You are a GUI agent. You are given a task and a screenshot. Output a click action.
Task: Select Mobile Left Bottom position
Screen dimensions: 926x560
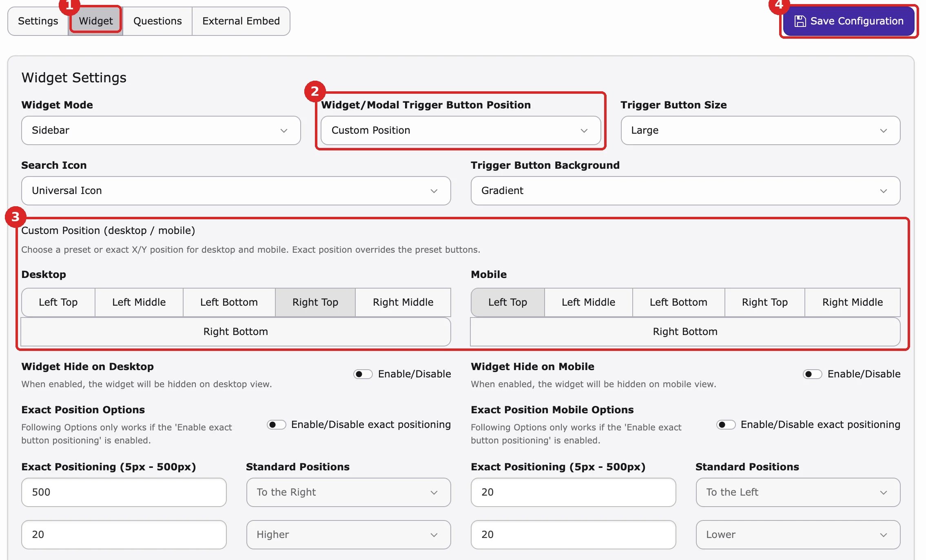click(x=679, y=302)
